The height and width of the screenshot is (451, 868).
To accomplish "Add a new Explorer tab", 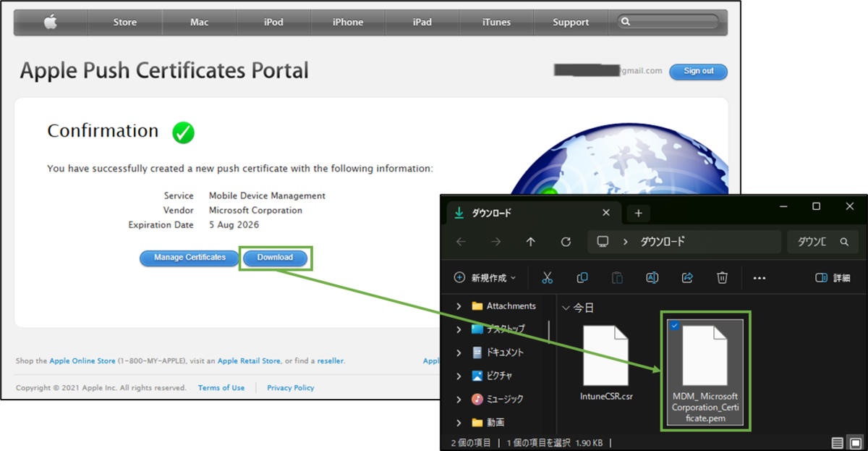I will (638, 214).
